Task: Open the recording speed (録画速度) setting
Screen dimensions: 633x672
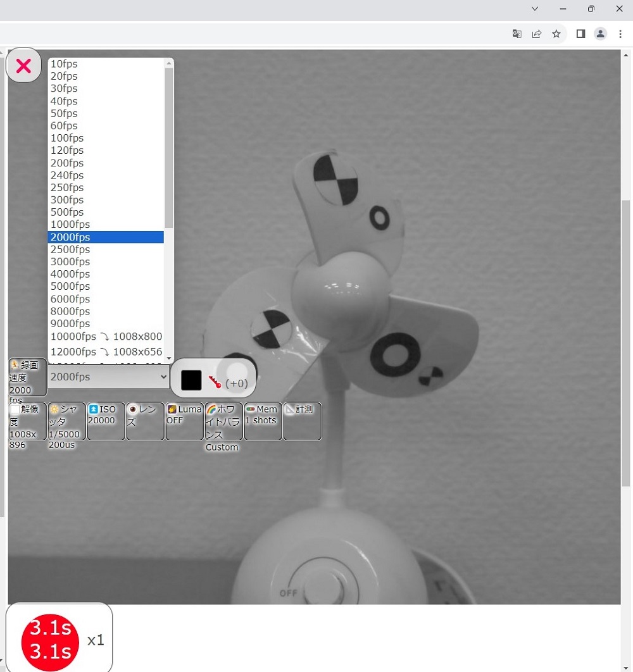Action: (x=27, y=377)
